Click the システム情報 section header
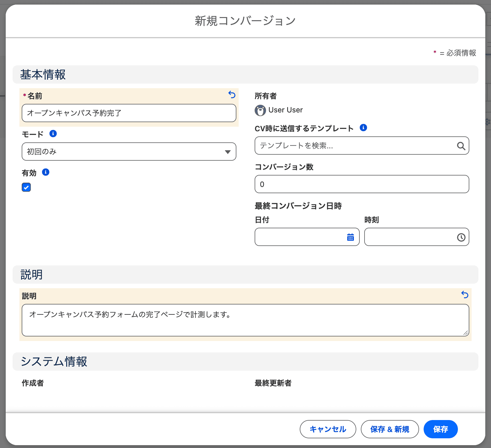This screenshot has width=491, height=448. point(246,362)
